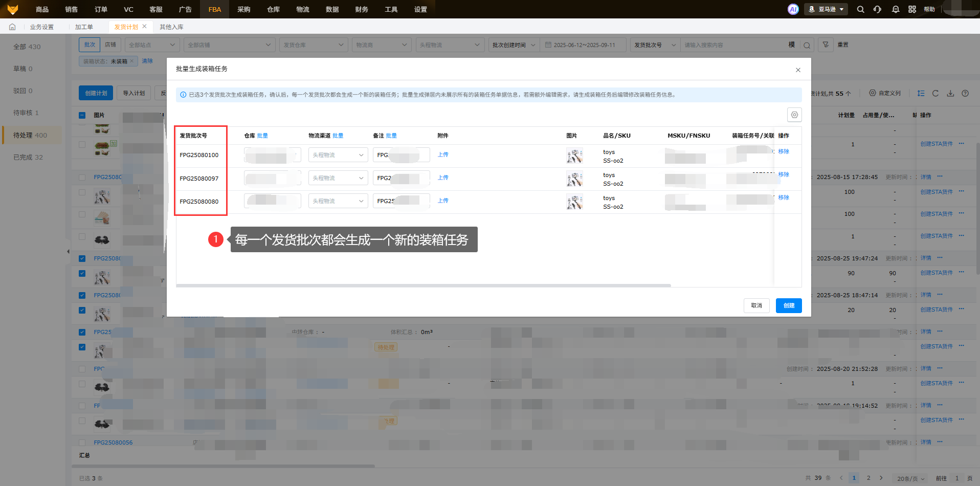Screen dimensions: 980x486
Task: Click the 取消 button
Action: click(x=756, y=305)
